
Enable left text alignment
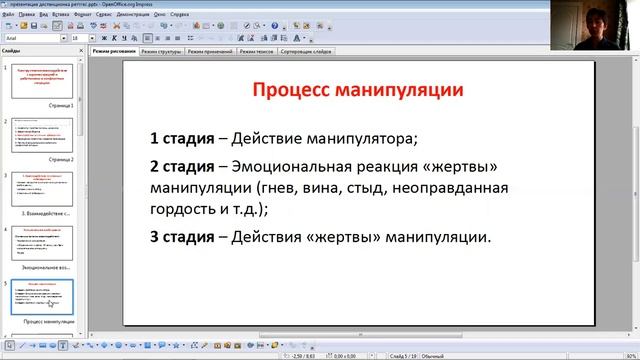click(147, 38)
